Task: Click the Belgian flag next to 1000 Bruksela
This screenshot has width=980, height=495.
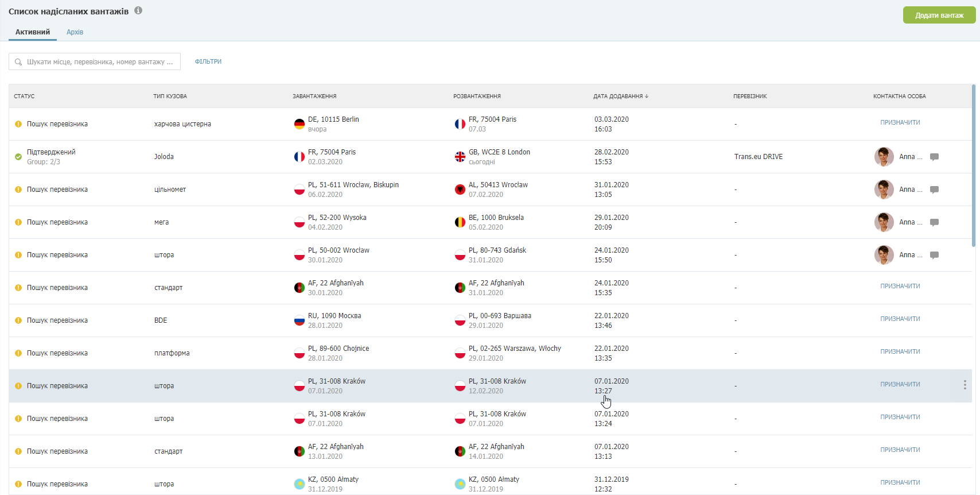Action: coord(460,222)
